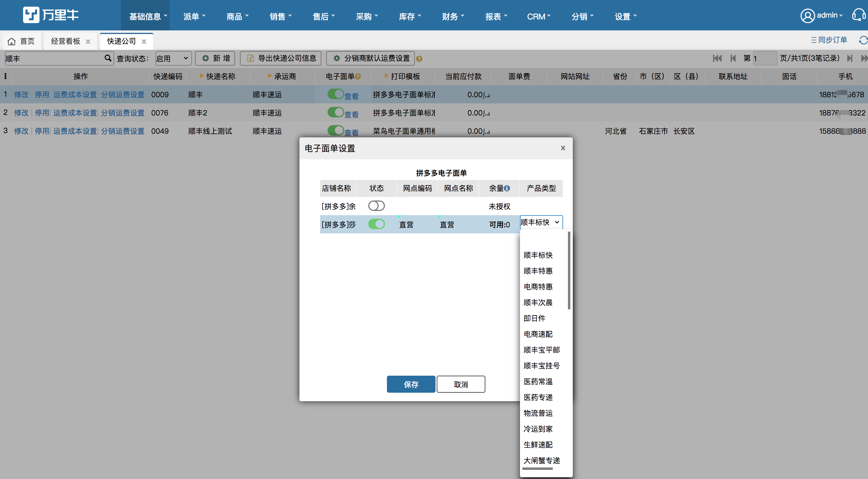Image resolution: width=868 pixels, height=479 pixels.
Task: Go to the next page icon
Action: coord(849,58)
